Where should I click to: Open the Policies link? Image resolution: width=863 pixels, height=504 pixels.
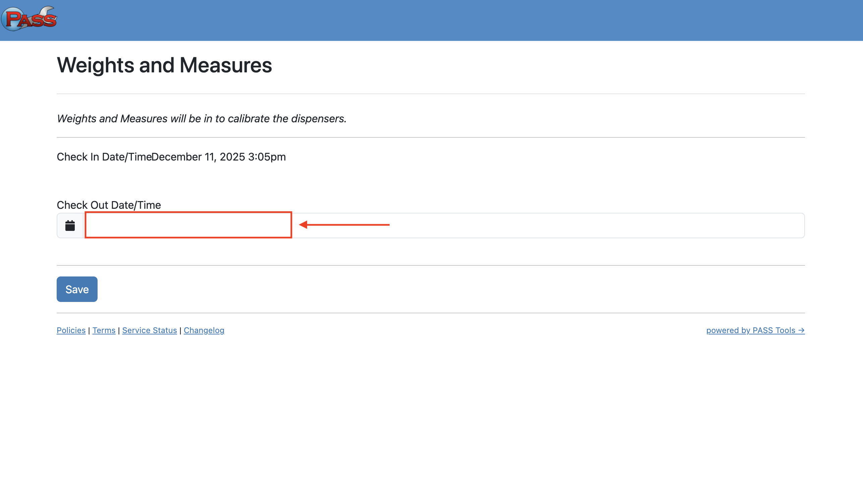tap(71, 330)
